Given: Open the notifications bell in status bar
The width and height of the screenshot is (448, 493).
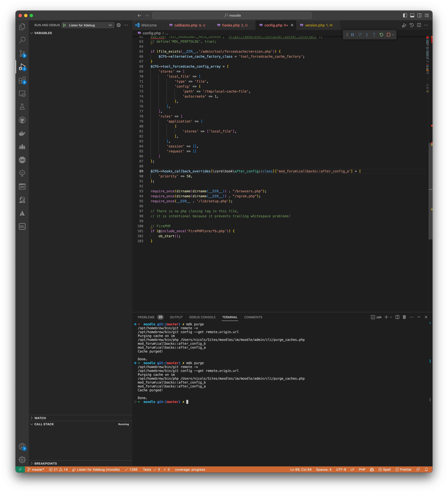Looking at the screenshot, I should point(427,470).
